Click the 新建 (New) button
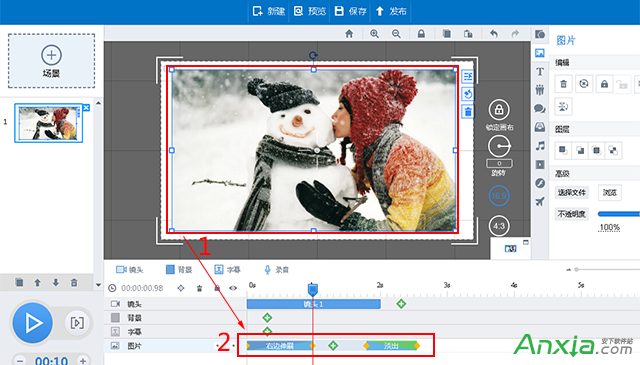This screenshot has width=640, height=365. coord(268,11)
